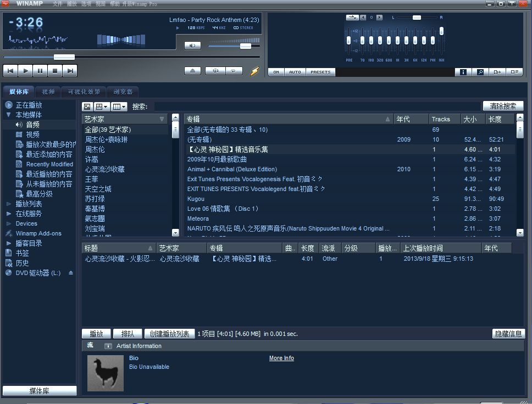Decrease crossfade with the left arrow
The width and height of the screenshot is (532, 404).
click(x=363, y=17)
